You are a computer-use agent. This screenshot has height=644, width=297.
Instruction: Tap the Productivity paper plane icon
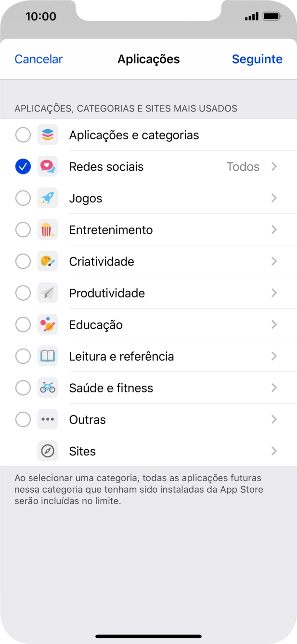48,293
